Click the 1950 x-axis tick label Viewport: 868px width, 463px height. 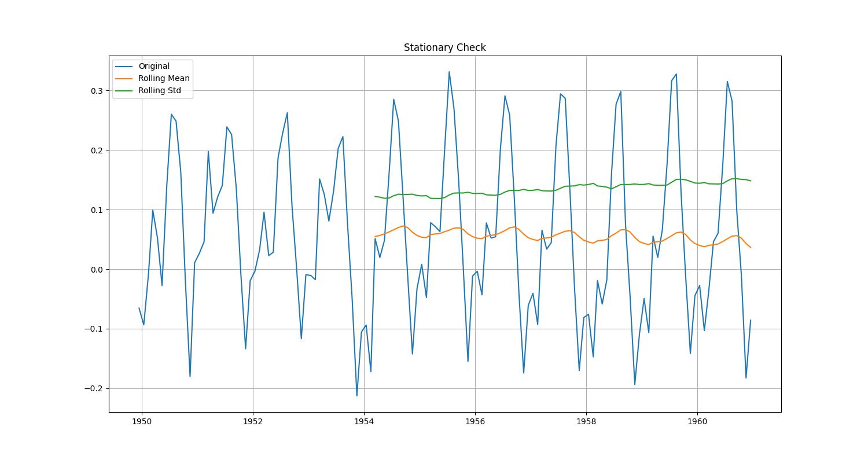coord(142,422)
